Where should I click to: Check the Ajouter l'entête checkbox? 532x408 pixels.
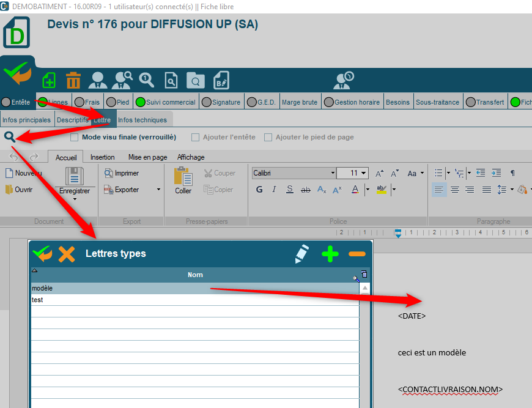pyautogui.click(x=196, y=138)
